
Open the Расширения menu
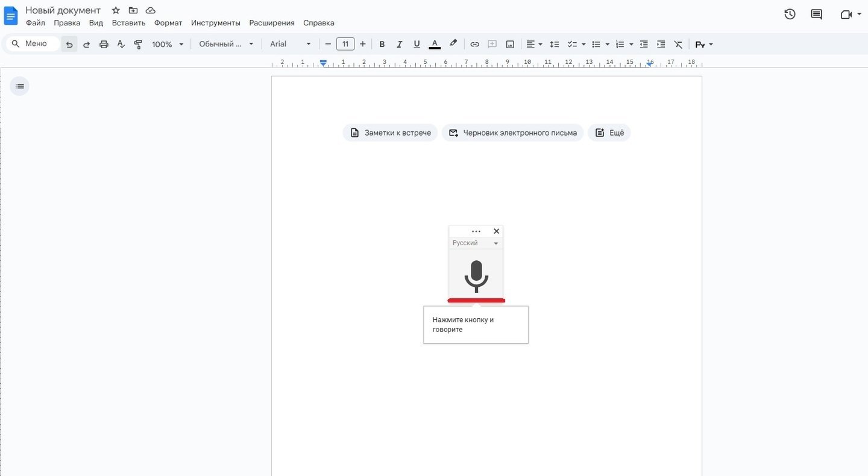272,23
